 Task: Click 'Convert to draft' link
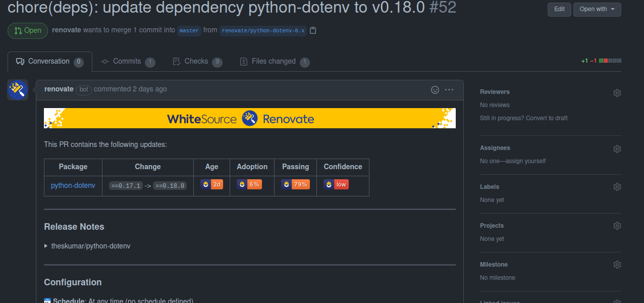point(547,118)
